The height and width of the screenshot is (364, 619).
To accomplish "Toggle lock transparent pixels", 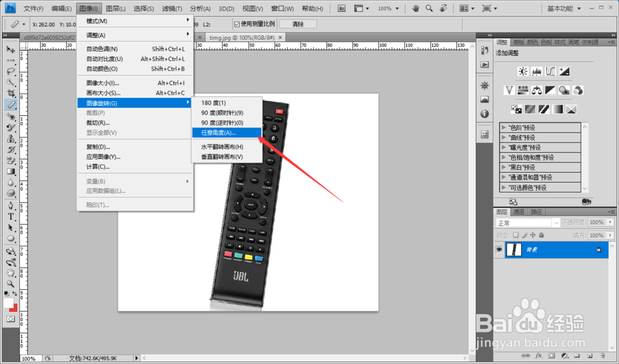I will click(516, 235).
